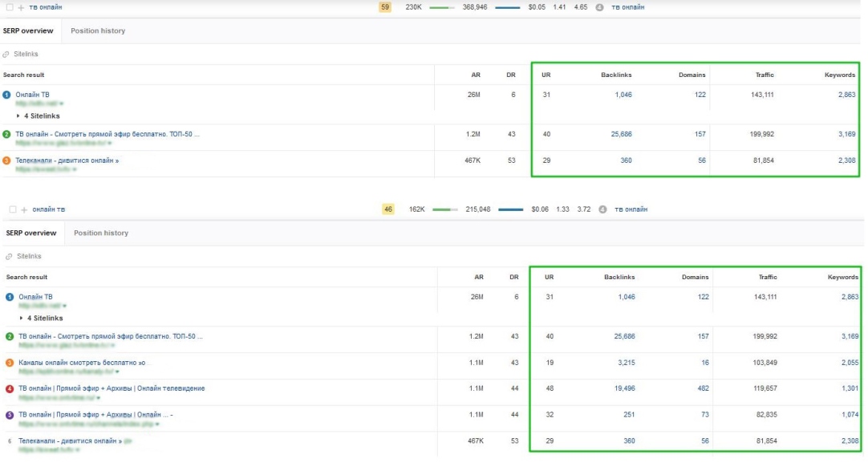Image resolution: width=868 pixels, height=467 pixels.
Task: Click backlinks value '3,215'
Action: coord(627,363)
